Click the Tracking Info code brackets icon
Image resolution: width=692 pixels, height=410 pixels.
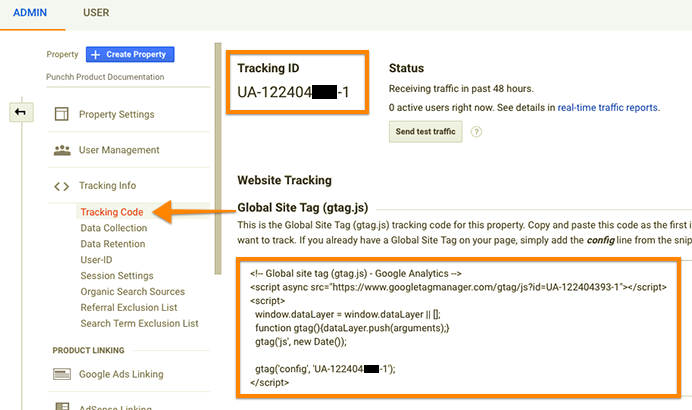(61, 186)
